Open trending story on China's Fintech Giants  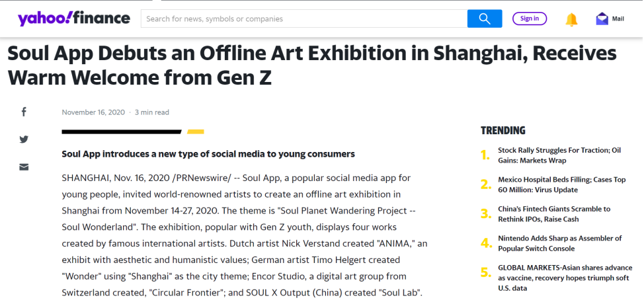click(554, 214)
